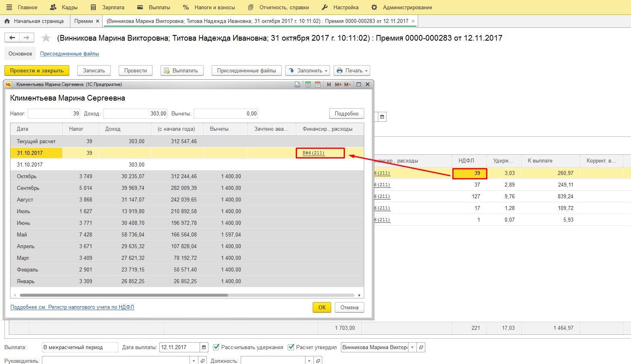631x364 pixels.
Task: Expand the Заполнить dropdown button
Action: pos(307,70)
